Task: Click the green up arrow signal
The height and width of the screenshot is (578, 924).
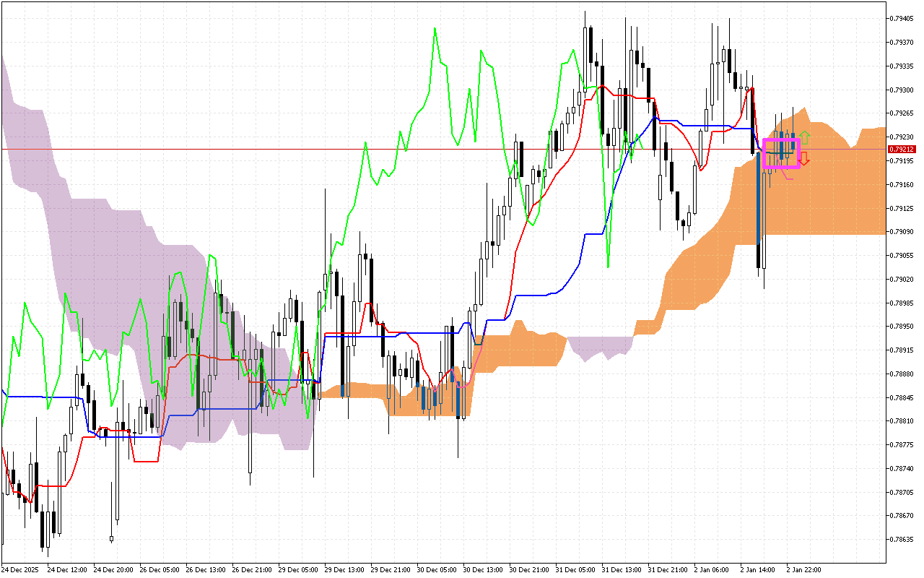Action: point(805,135)
